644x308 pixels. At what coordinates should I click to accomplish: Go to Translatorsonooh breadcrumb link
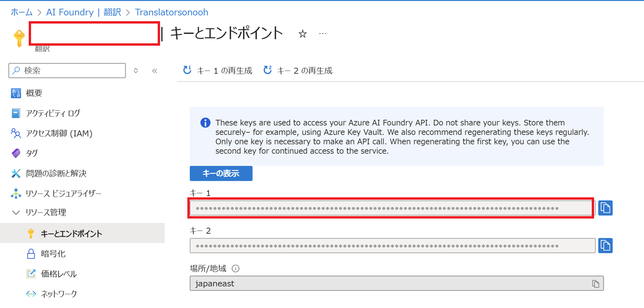tap(171, 12)
